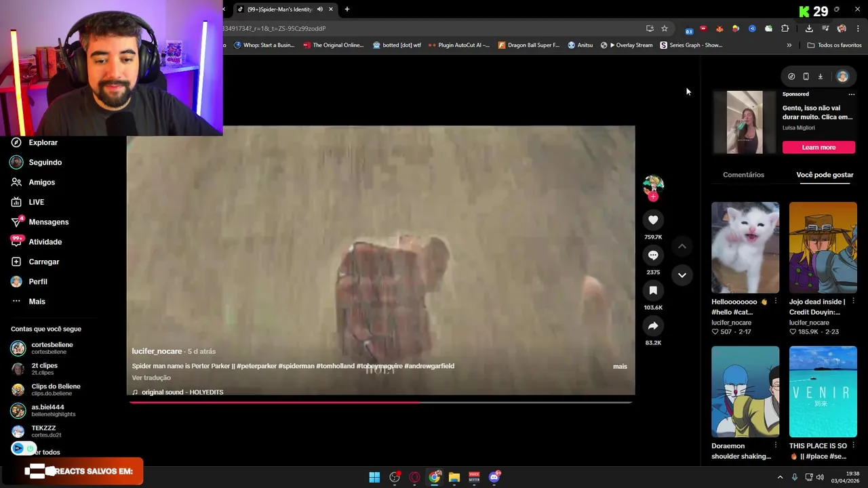Switch to the Você pode gostar tab
The width and height of the screenshot is (868, 488).
pyautogui.click(x=825, y=175)
